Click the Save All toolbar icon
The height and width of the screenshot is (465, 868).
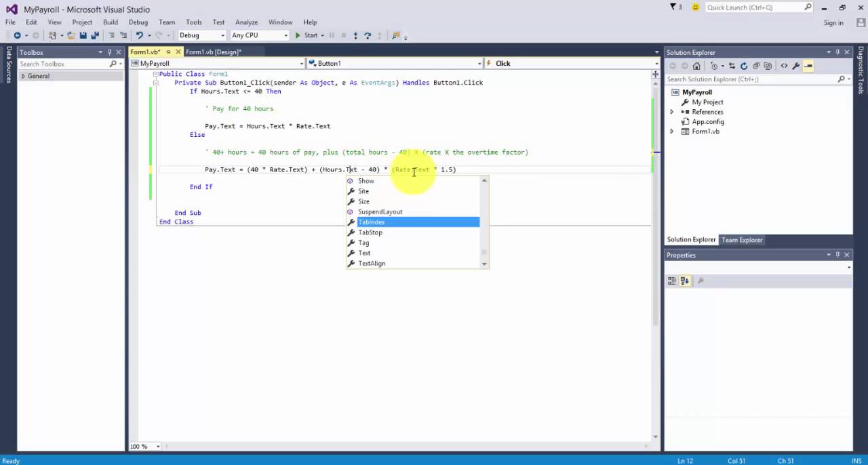pyautogui.click(x=95, y=35)
